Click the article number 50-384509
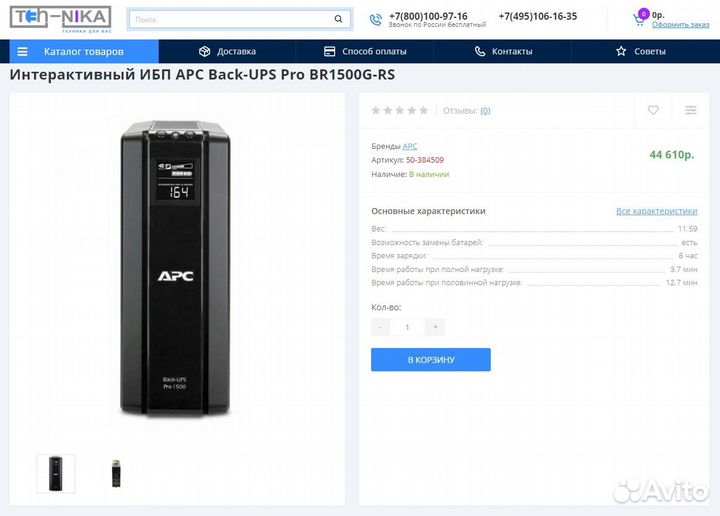The height and width of the screenshot is (516, 720). click(425, 160)
